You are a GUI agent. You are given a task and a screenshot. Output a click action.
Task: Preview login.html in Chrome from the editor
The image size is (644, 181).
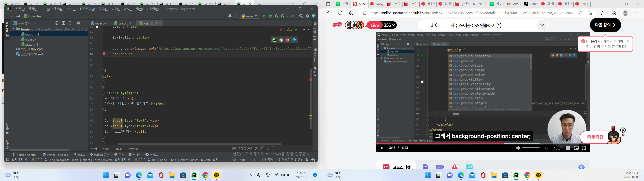[281, 40]
